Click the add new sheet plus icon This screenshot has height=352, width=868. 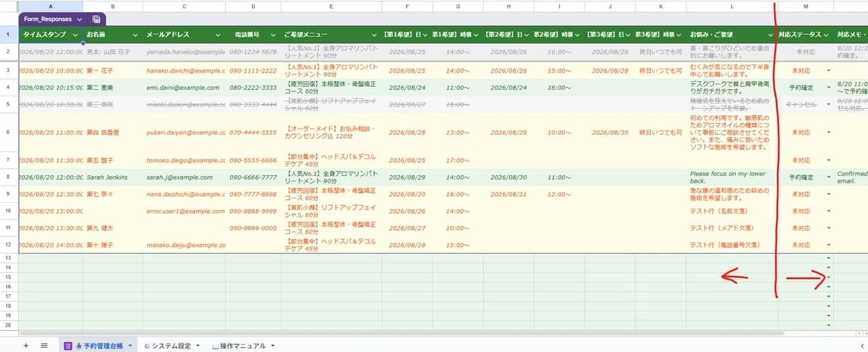pyautogui.click(x=27, y=346)
